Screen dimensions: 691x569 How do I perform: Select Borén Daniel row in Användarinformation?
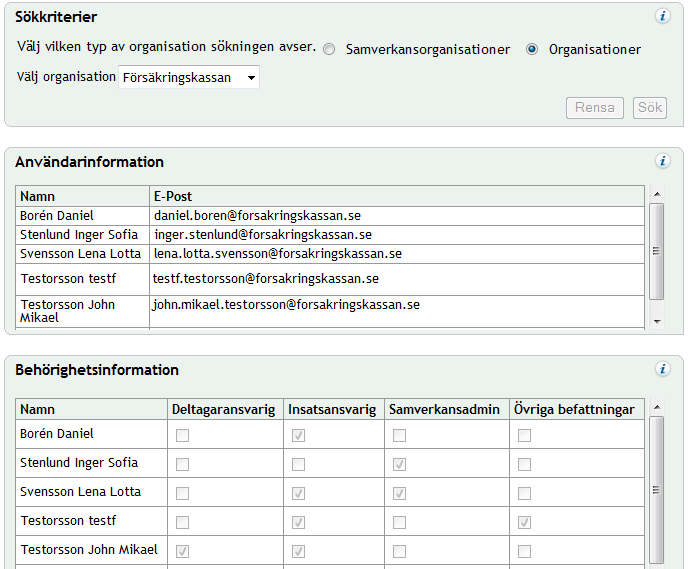330,216
